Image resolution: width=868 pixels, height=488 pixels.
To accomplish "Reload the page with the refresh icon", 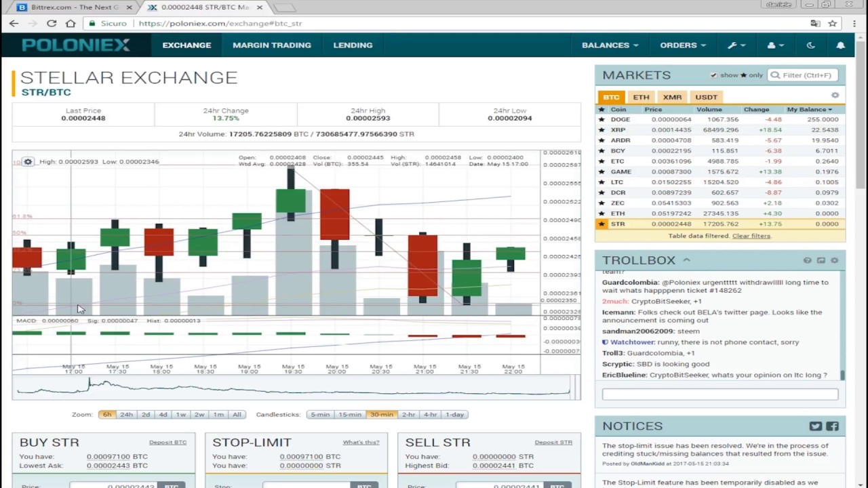I will point(52,23).
